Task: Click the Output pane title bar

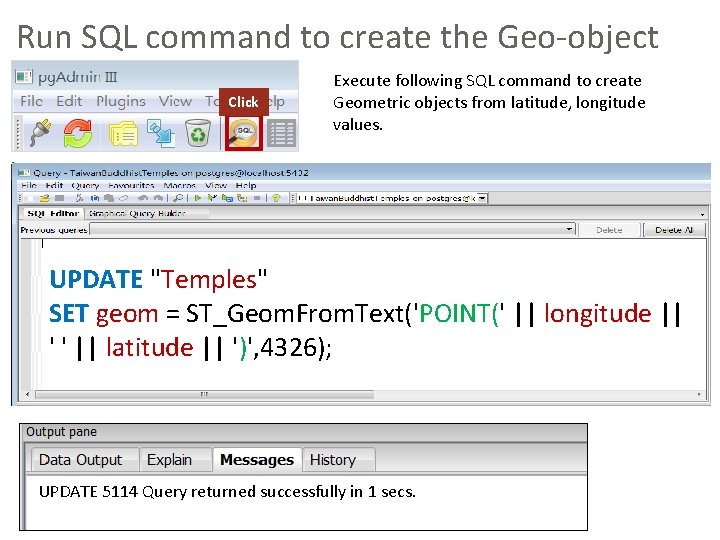Action: 303,432
